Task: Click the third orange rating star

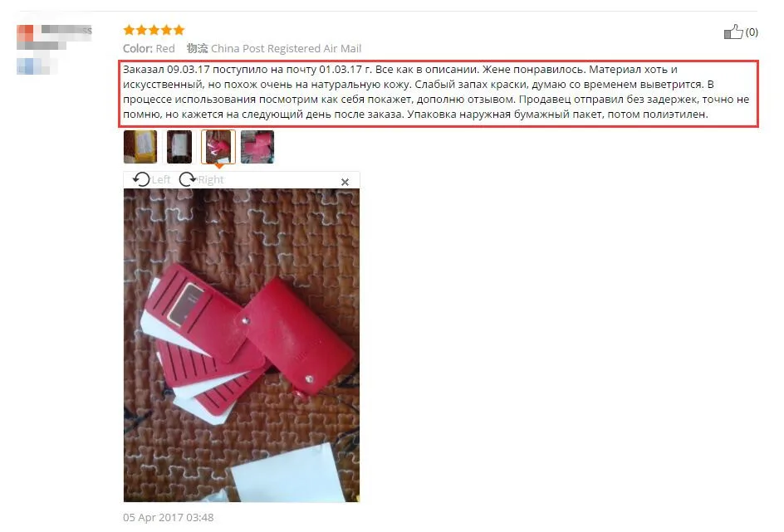Action: point(154,30)
